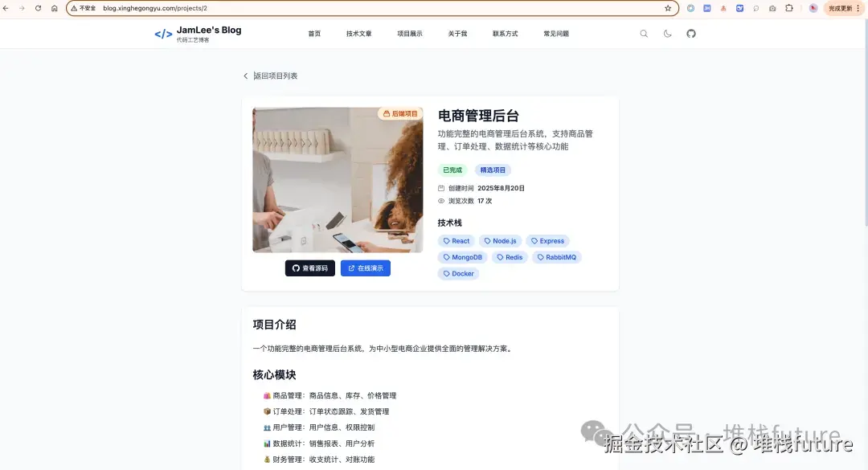The height and width of the screenshot is (470, 868).
Task: Open the blog search icon
Action: [x=644, y=34]
